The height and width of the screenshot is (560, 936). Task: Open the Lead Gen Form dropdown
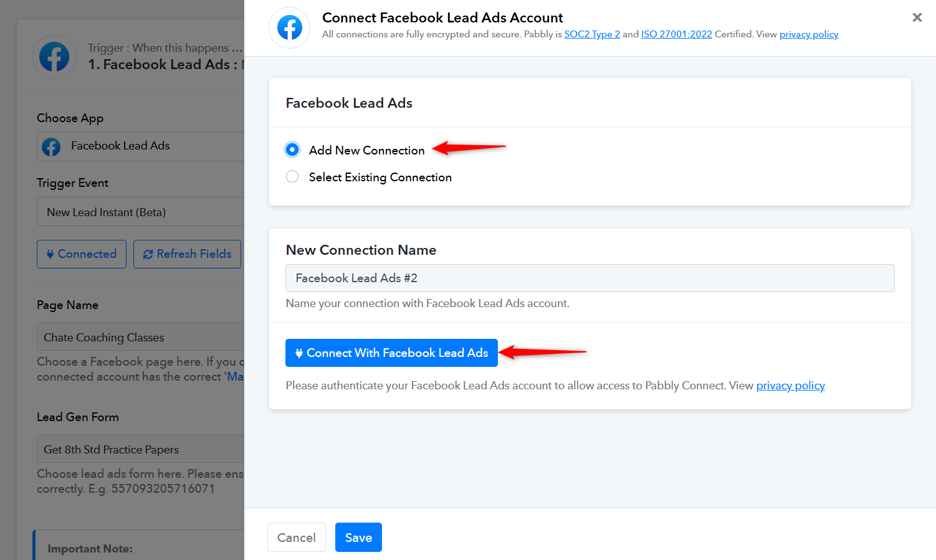click(141, 449)
